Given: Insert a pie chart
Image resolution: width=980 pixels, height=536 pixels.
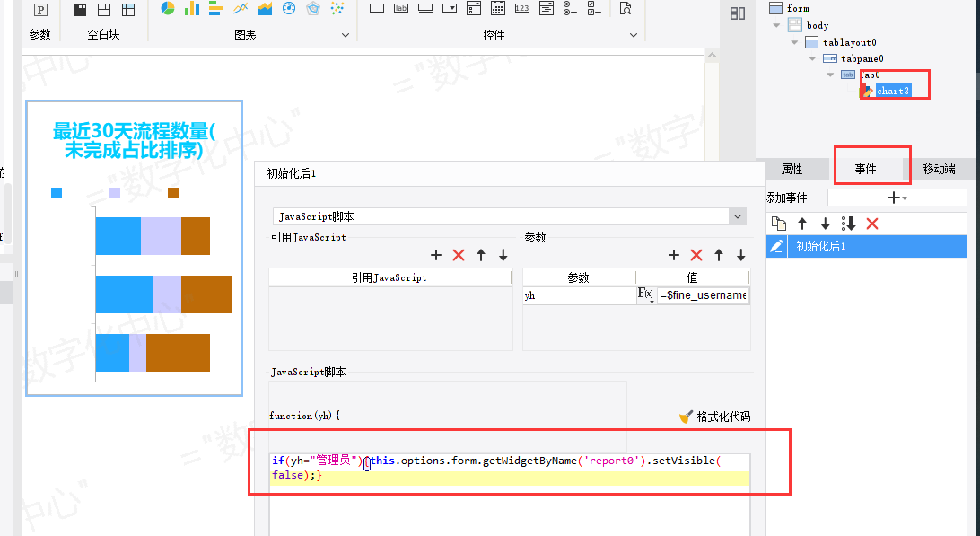Looking at the screenshot, I should point(168,8).
